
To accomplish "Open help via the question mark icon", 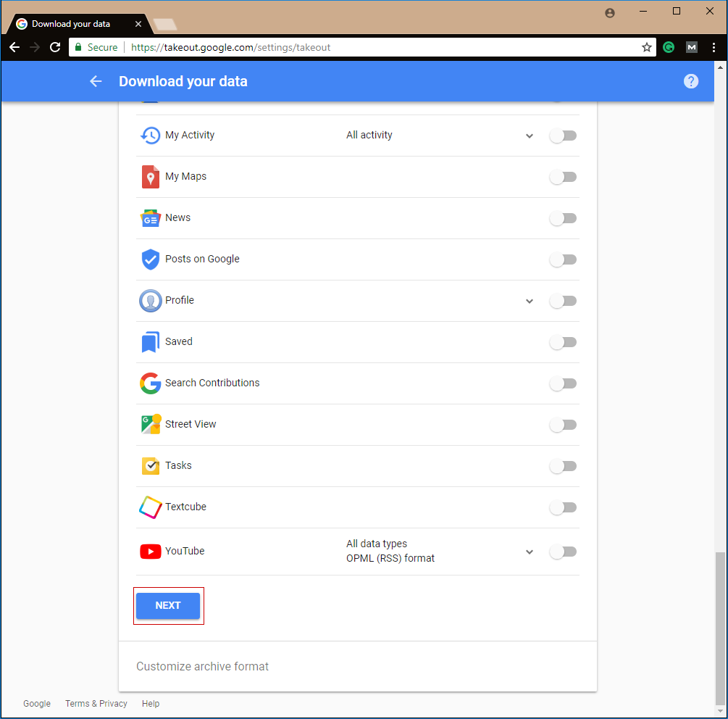I will [690, 81].
